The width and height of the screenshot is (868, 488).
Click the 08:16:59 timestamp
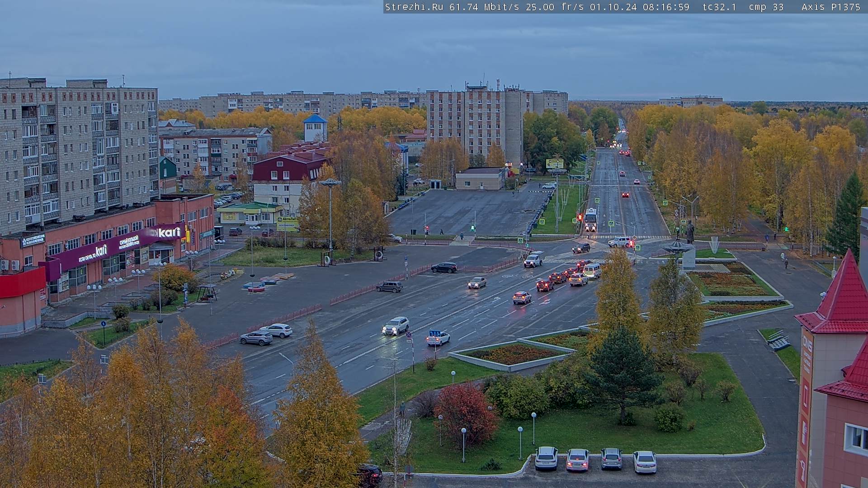(x=666, y=7)
